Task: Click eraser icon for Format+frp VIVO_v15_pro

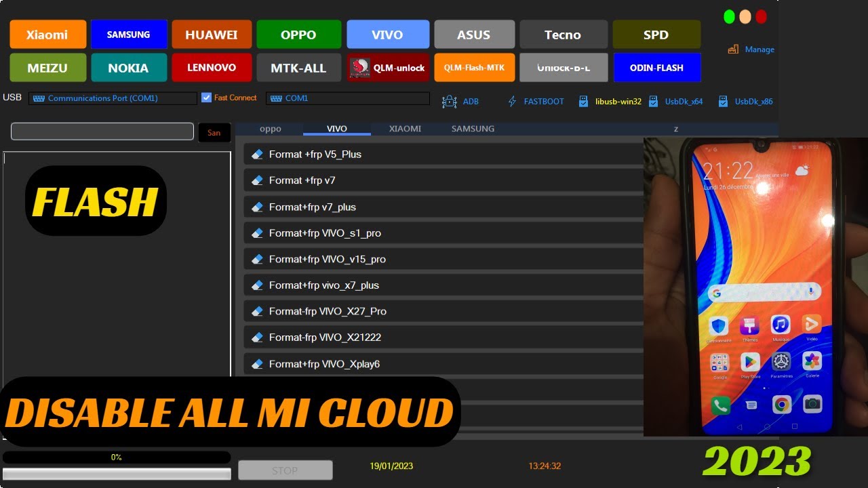Action: pos(257,260)
